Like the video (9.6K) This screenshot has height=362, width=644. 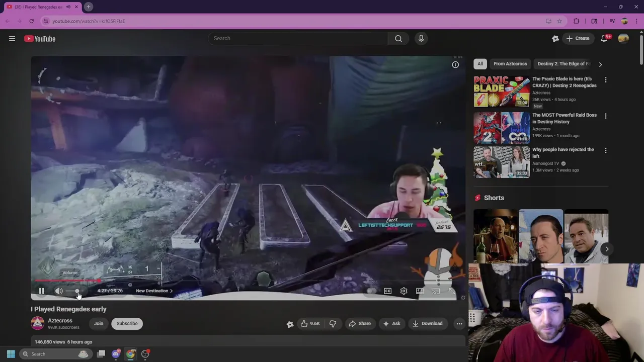[x=310, y=323]
